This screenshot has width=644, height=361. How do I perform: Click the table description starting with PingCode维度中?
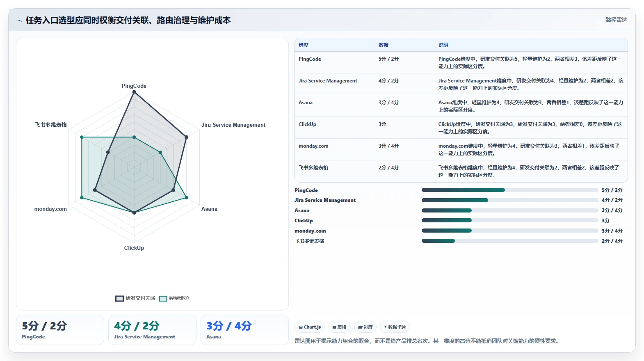530,63
